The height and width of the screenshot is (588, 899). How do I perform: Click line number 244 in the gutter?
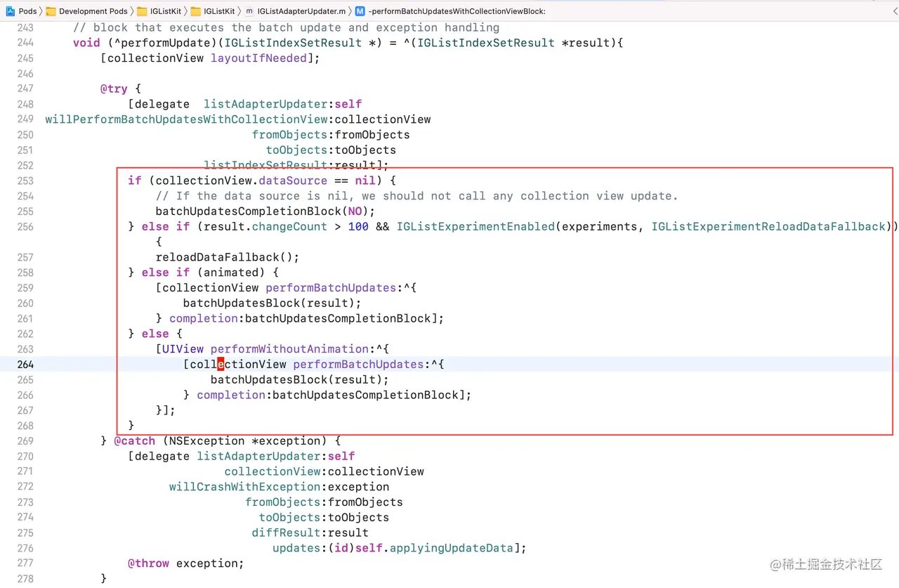25,43
